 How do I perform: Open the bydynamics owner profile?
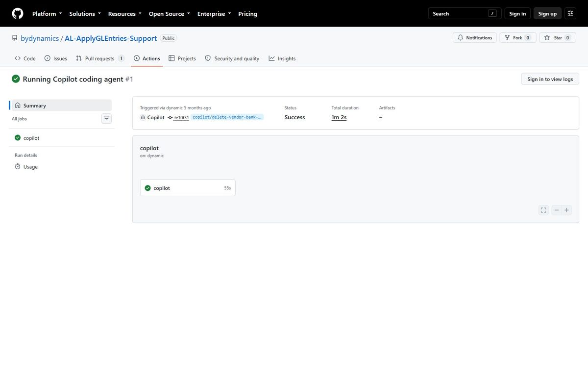(40, 38)
